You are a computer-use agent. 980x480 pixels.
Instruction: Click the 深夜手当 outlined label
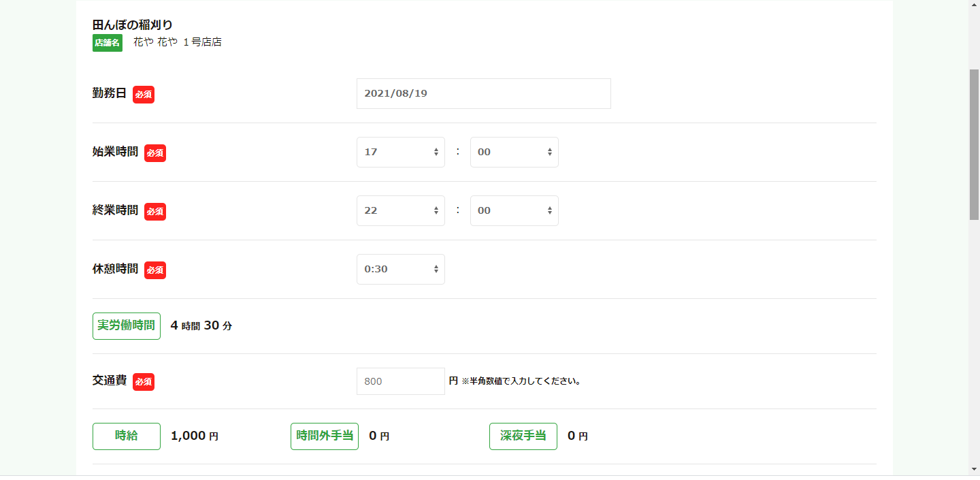click(x=523, y=436)
